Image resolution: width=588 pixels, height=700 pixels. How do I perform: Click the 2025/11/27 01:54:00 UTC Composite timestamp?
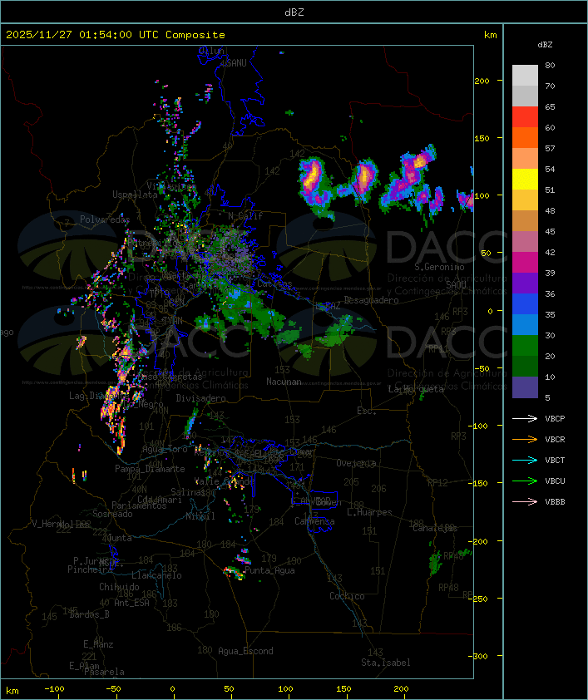point(116,35)
